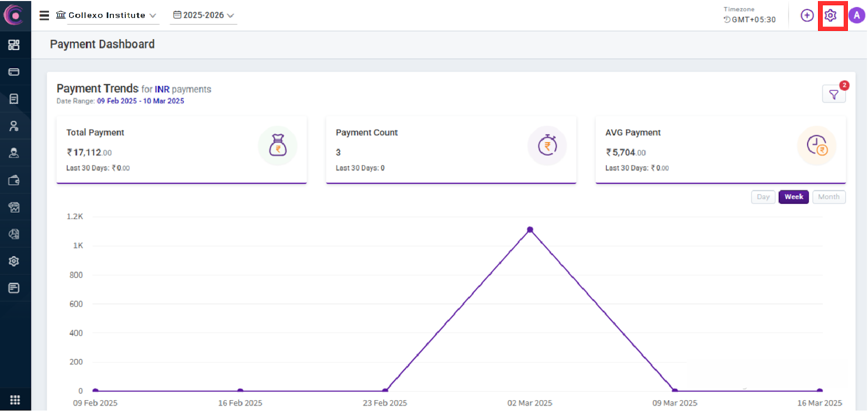Click the plus add icon in header
The width and height of the screenshot is (868, 411).
coord(807,15)
